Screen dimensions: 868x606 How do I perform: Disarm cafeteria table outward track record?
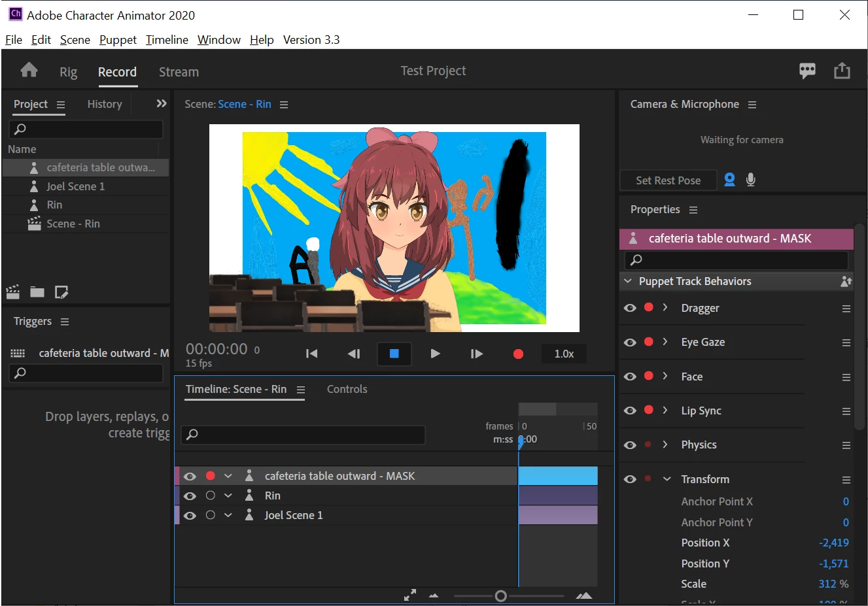tap(211, 476)
